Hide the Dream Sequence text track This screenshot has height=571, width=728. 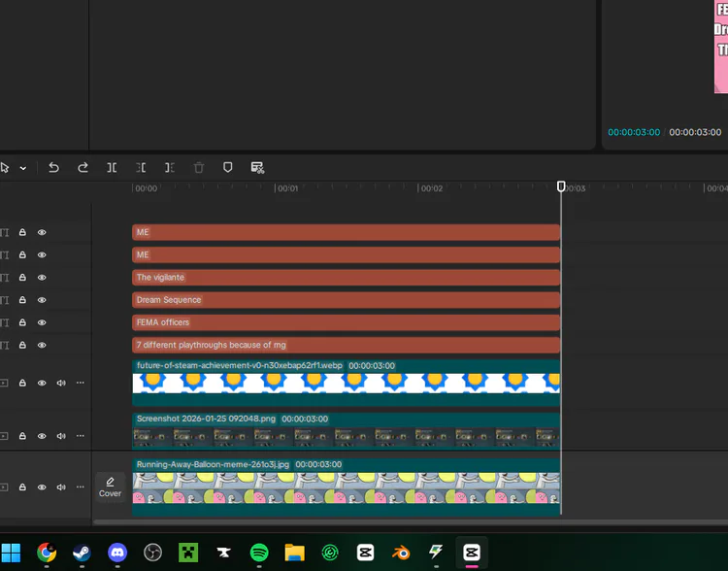click(x=42, y=300)
